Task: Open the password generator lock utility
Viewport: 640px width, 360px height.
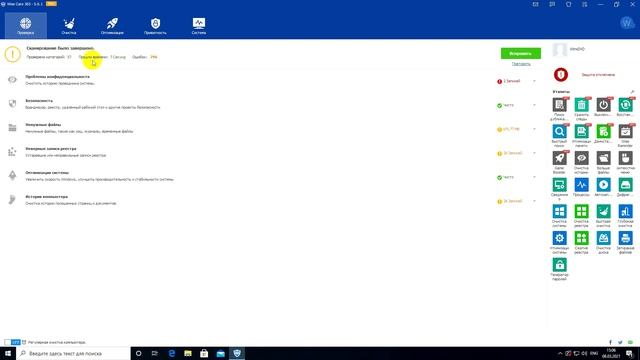Action: tap(560, 265)
